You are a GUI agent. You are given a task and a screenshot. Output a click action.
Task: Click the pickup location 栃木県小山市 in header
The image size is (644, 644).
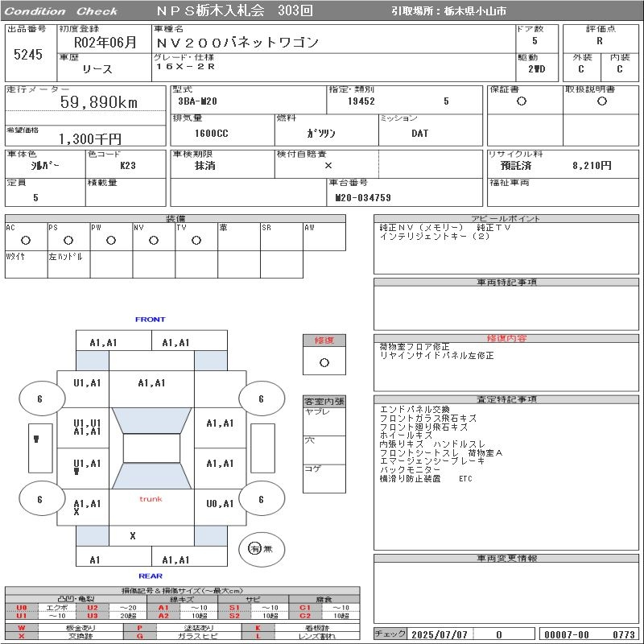475,11
